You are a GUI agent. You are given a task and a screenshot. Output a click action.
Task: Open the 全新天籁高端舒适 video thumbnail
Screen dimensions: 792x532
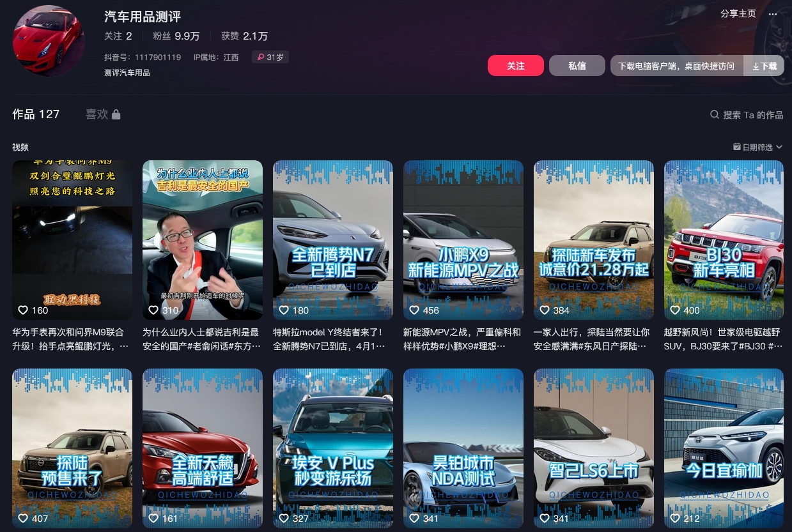[x=203, y=448]
